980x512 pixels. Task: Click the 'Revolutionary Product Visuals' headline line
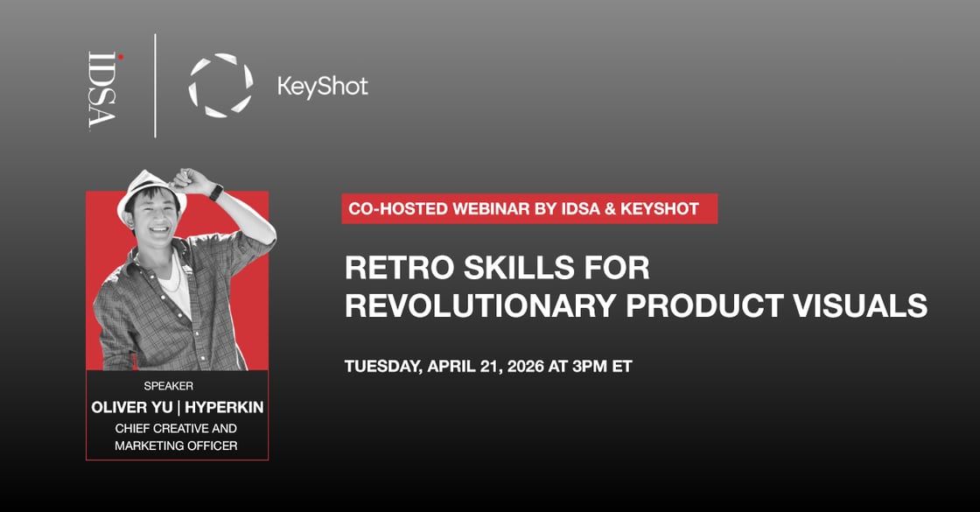pos(635,305)
